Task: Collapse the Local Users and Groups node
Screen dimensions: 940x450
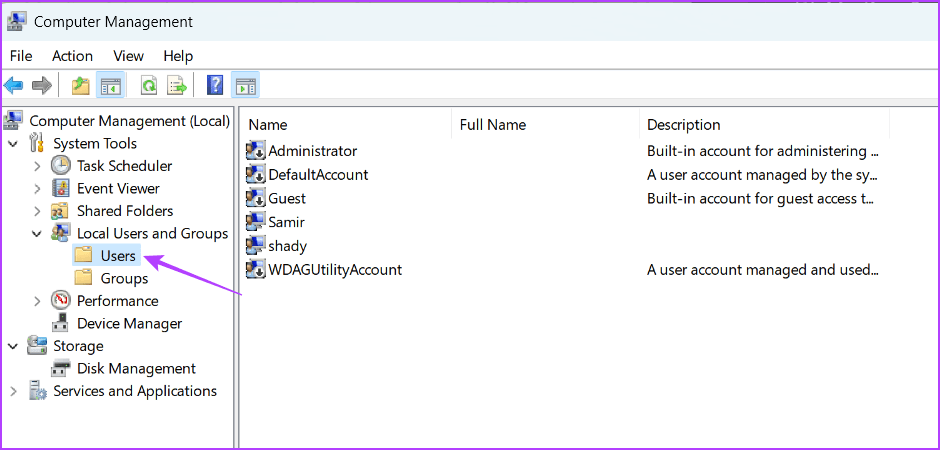Action: 37,234
